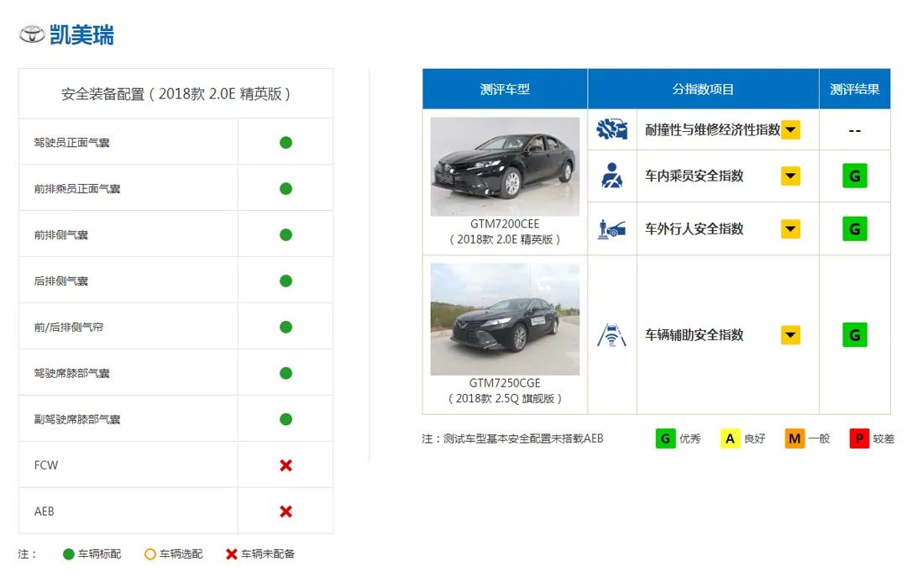Click the 前排乘员正面气囊 row label

(77, 189)
